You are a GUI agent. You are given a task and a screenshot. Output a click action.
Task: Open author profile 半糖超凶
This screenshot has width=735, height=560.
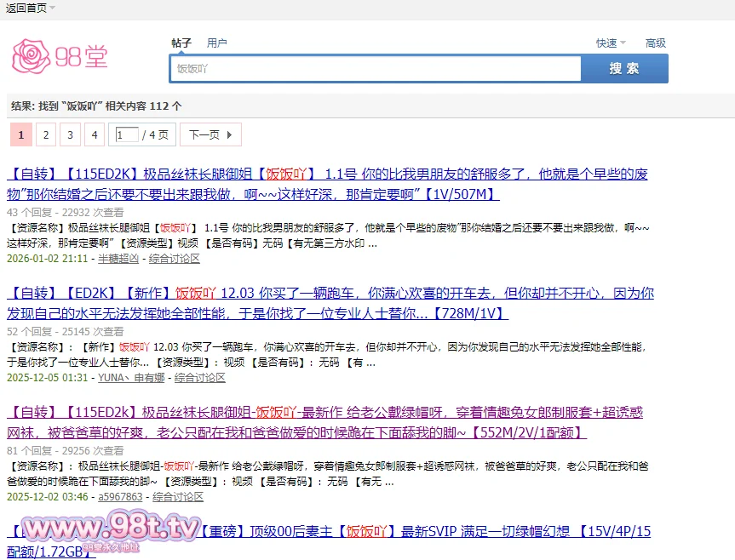tap(118, 259)
